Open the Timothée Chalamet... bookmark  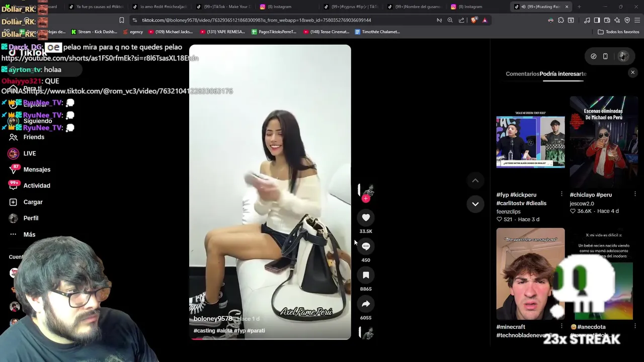pyautogui.click(x=377, y=32)
